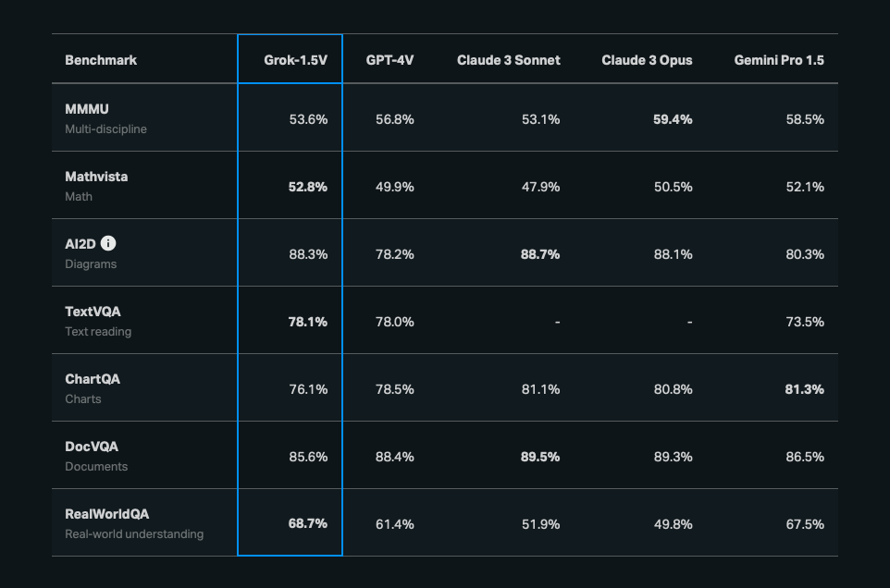Select the TextVQA row label

93,312
